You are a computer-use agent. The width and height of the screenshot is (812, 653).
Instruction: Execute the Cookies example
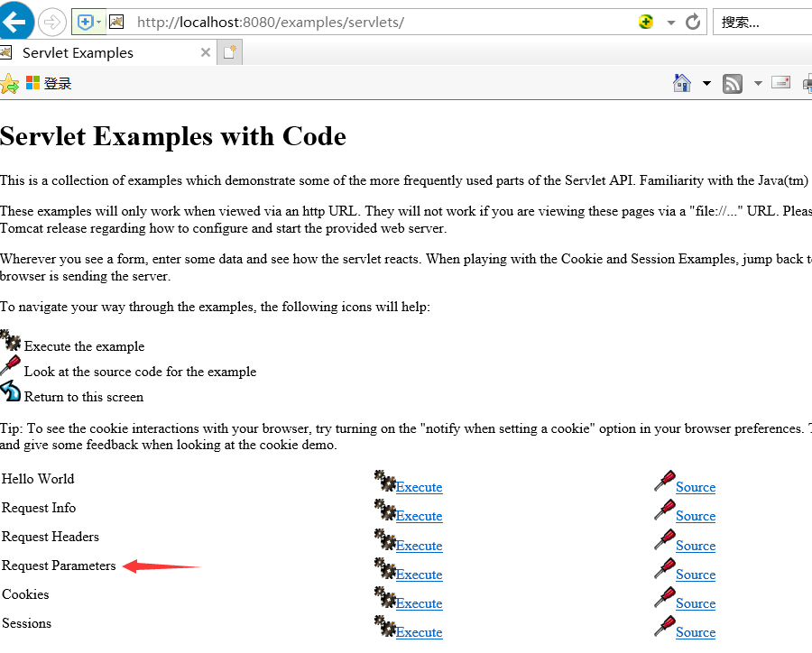[x=419, y=603]
